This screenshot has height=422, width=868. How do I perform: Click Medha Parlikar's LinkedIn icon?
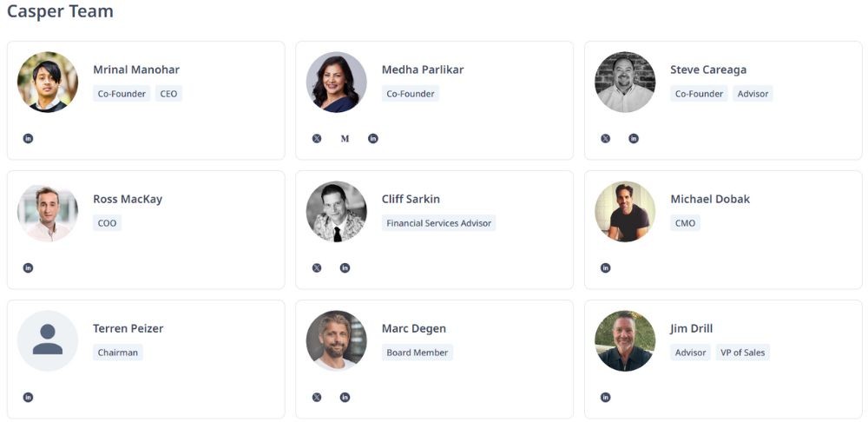tap(373, 139)
